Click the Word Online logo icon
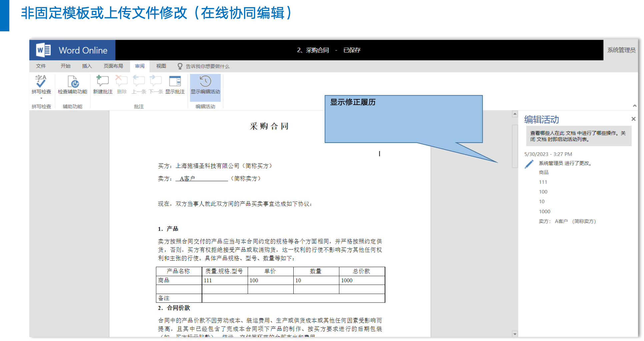 pos(43,50)
